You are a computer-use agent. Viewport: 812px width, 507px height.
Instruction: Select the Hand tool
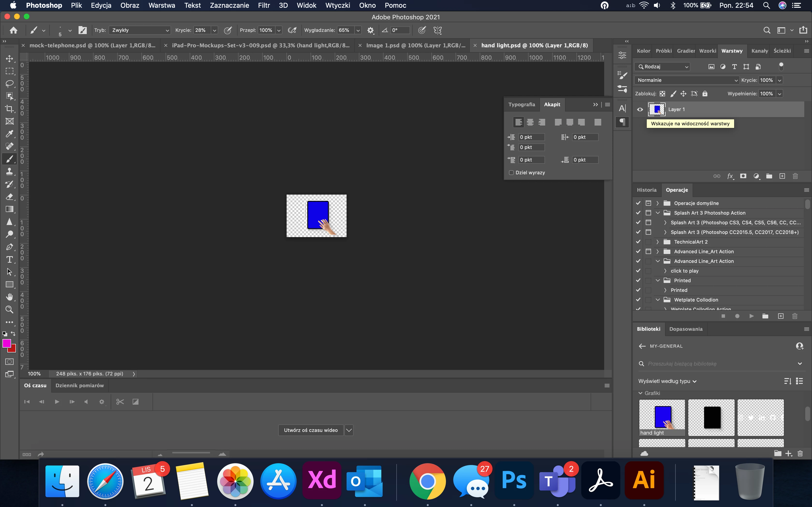pos(9,297)
